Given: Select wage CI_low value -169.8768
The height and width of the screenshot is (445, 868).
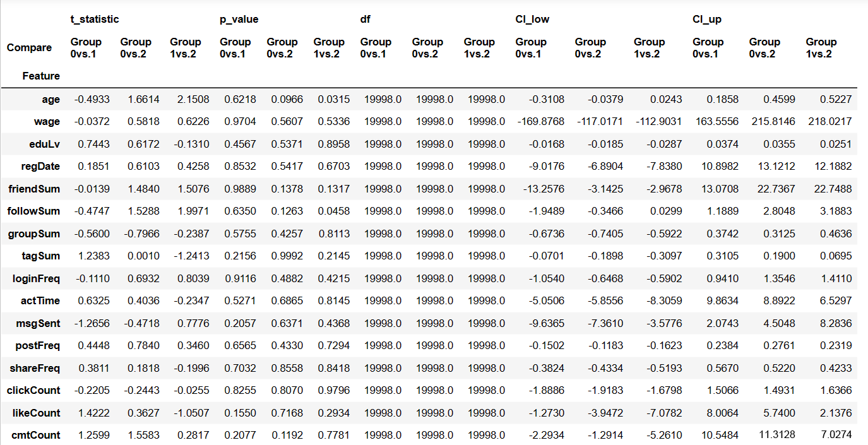Looking at the screenshot, I should 540,121.
